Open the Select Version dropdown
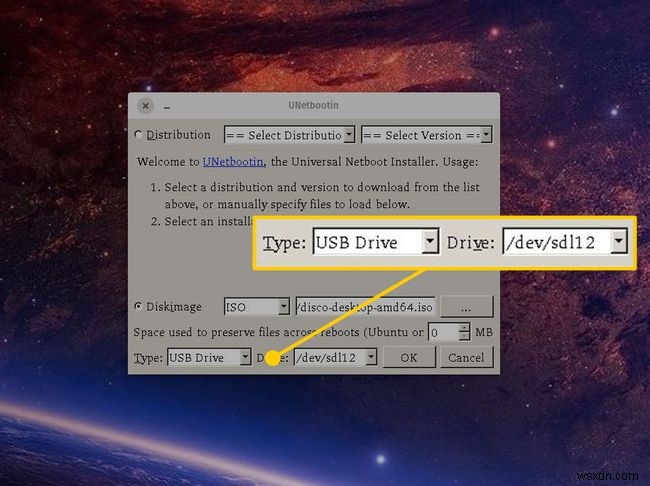650x486 pixels. pyautogui.click(x=427, y=135)
